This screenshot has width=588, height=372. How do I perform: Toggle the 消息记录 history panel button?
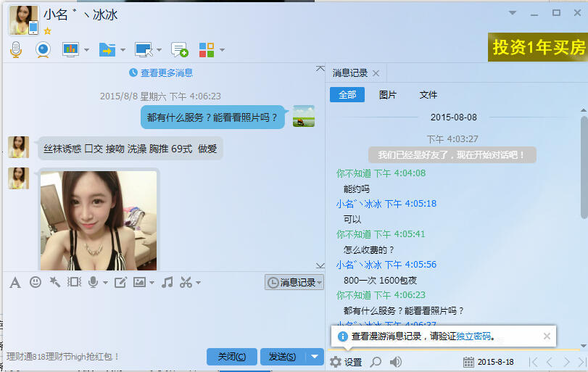[x=294, y=282]
